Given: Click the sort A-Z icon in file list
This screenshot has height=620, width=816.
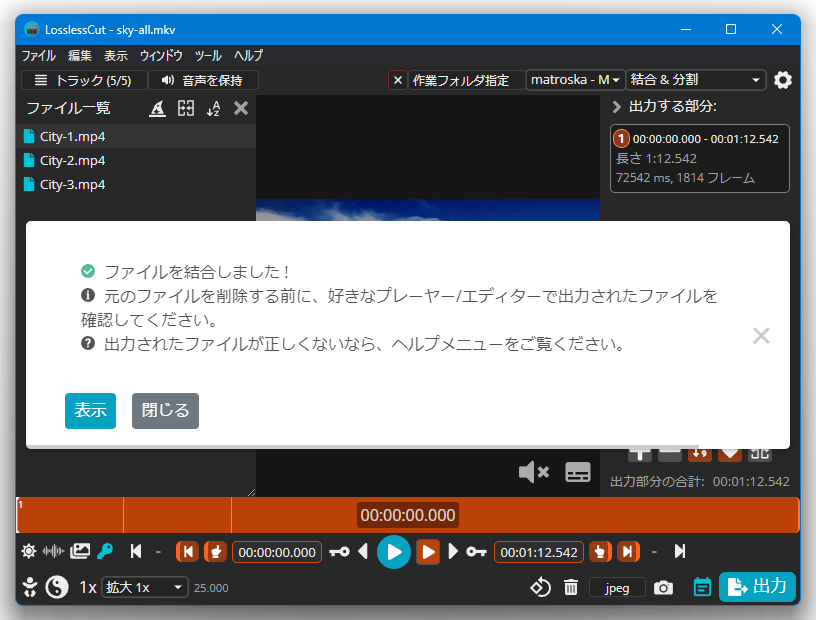Looking at the screenshot, I should pos(213,108).
